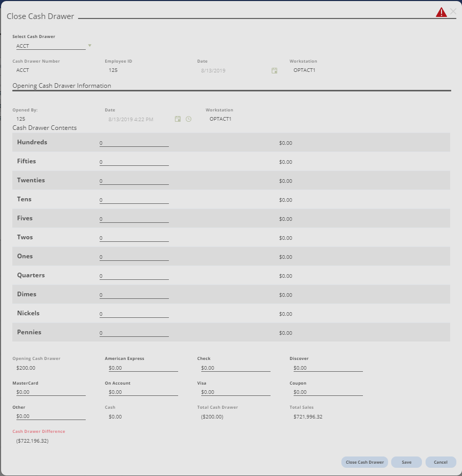This screenshot has height=476, width=462.
Task: Open calendar icon next to opening date
Action: point(178,119)
